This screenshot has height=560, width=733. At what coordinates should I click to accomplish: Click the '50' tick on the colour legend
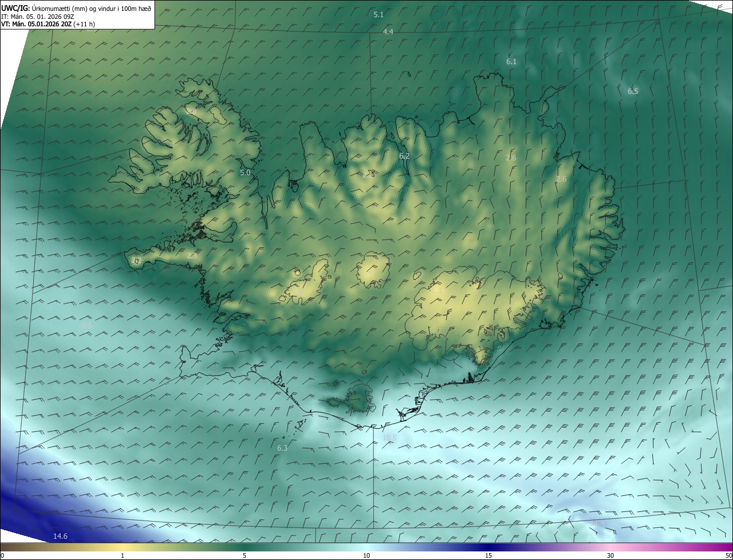[728, 555]
